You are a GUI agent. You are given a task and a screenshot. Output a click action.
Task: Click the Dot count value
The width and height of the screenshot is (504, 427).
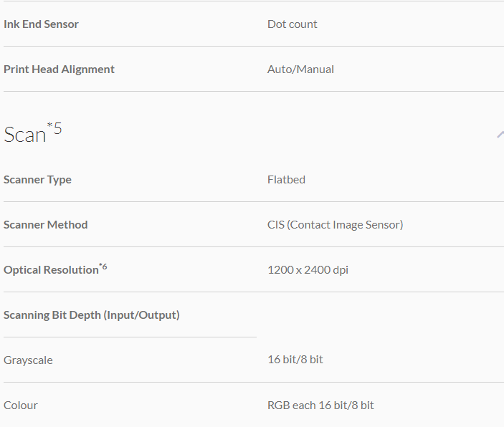coord(292,24)
